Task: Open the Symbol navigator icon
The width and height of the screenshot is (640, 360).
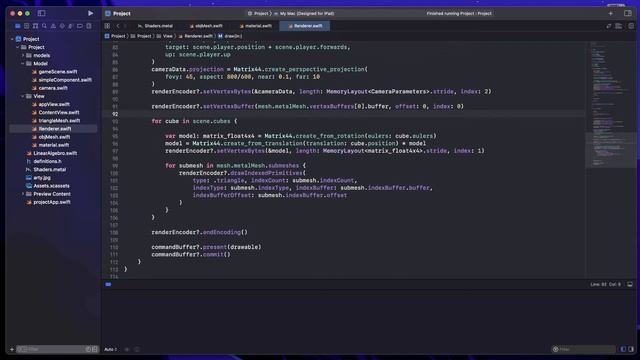Action: tap(36, 26)
